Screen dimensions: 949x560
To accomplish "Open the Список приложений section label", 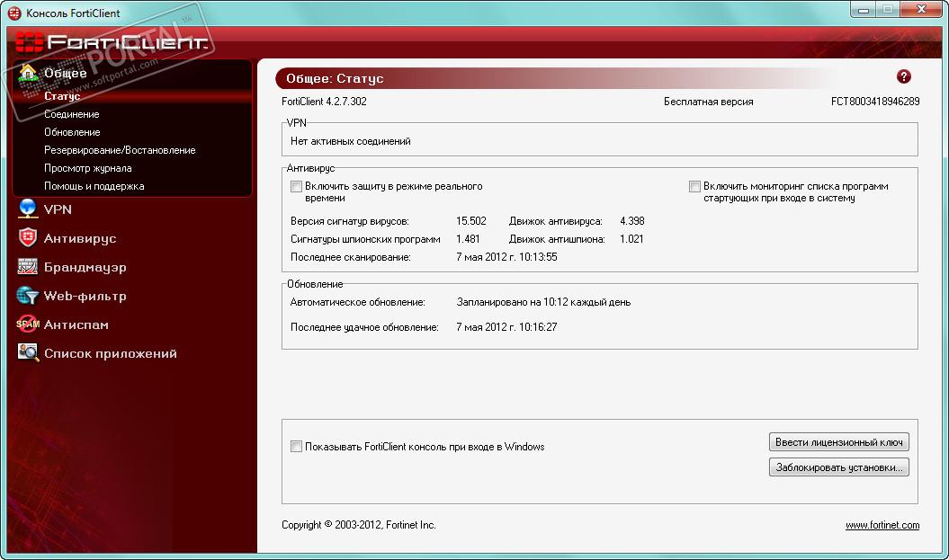I will coord(111,354).
